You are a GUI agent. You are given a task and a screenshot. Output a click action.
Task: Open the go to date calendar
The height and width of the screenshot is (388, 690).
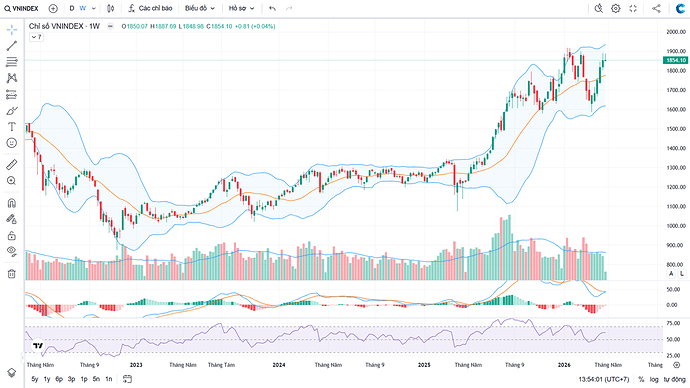pos(128,379)
